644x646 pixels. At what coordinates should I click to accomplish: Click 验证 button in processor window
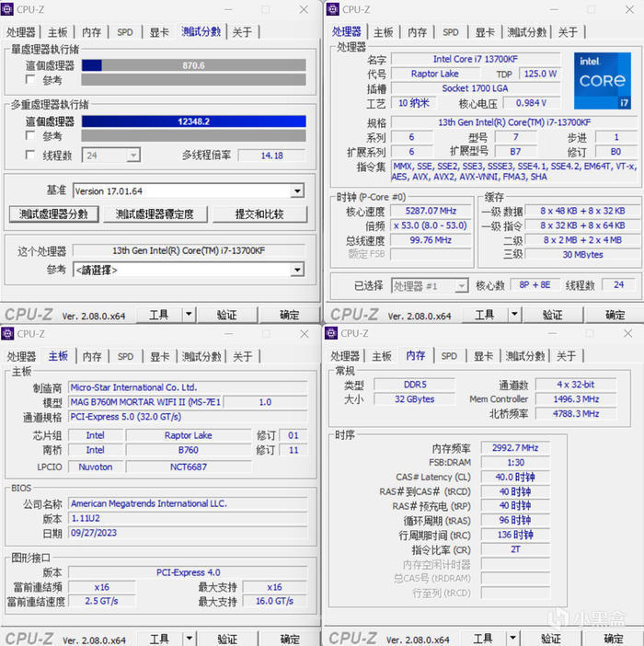coord(552,315)
